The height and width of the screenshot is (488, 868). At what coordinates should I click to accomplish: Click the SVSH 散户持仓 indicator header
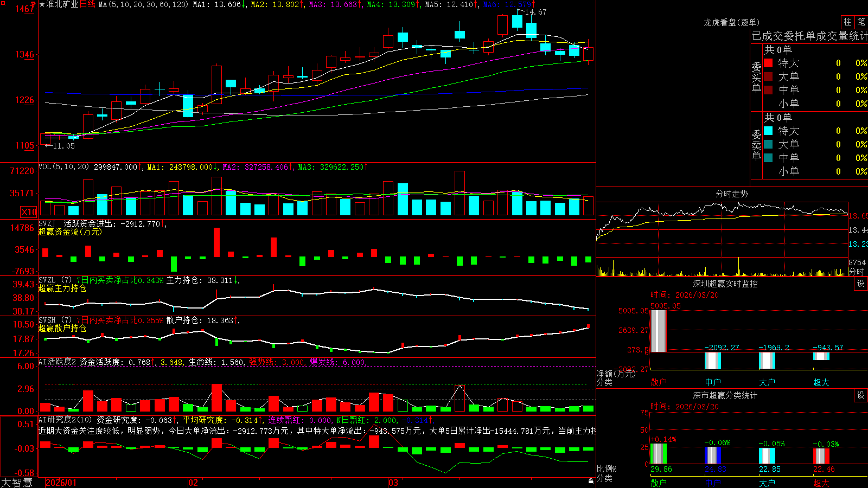point(138,320)
